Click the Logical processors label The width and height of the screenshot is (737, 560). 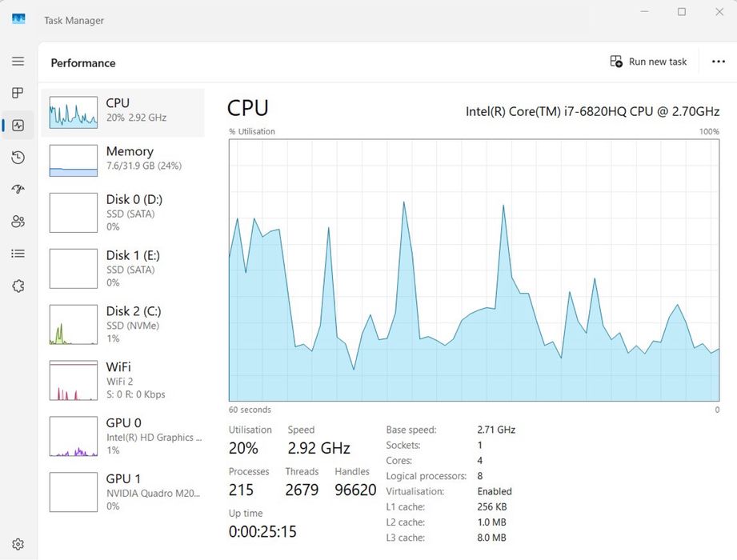[x=427, y=476]
